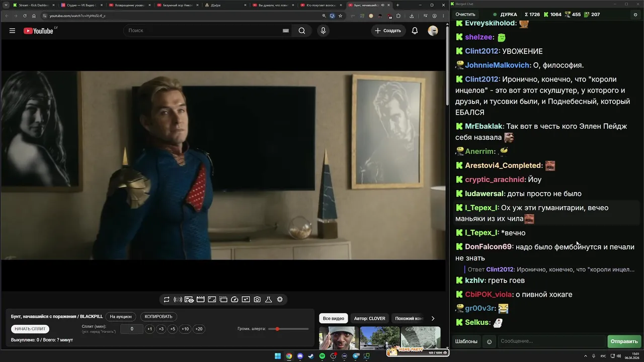Click 'Очистить' to clear the chat
The height and width of the screenshot is (362, 644).
click(x=465, y=15)
